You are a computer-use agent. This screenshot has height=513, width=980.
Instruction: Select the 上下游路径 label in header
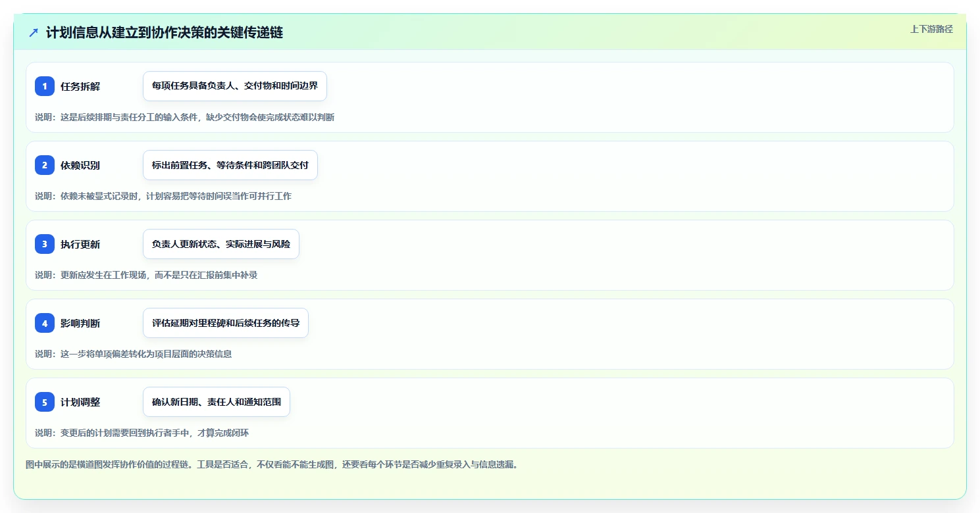[931, 29]
